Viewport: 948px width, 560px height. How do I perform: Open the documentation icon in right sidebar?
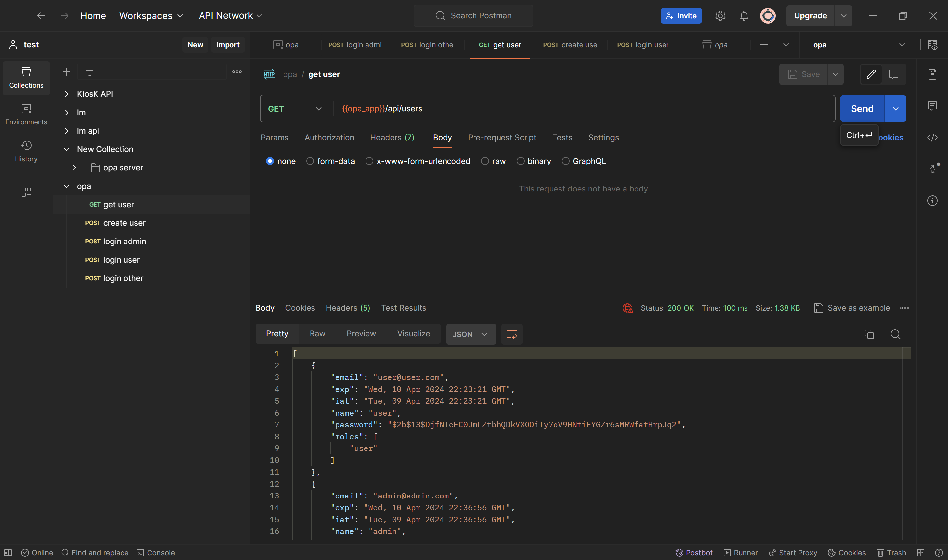point(932,74)
